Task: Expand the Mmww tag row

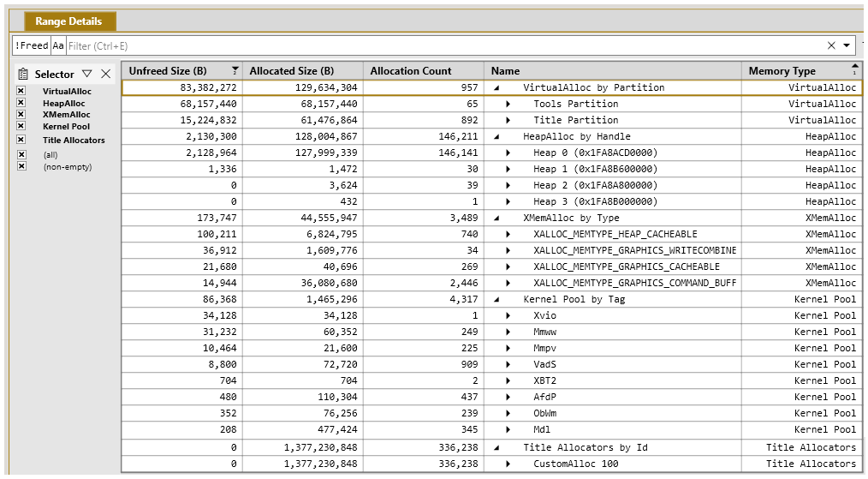Action: (508, 332)
